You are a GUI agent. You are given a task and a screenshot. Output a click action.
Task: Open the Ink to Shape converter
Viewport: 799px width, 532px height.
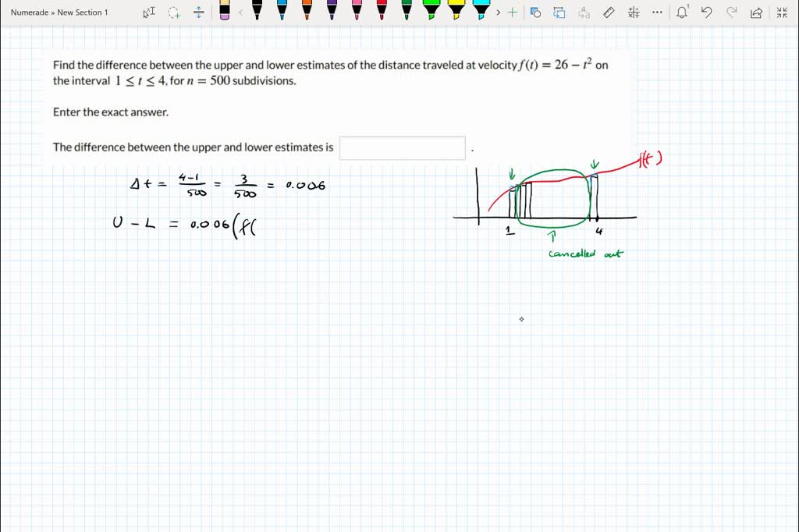pos(536,12)
